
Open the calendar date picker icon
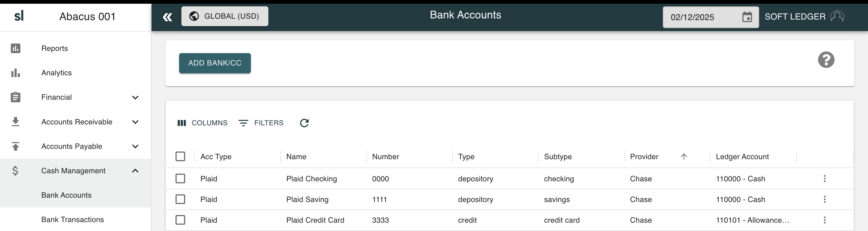(x=747, y=17)
